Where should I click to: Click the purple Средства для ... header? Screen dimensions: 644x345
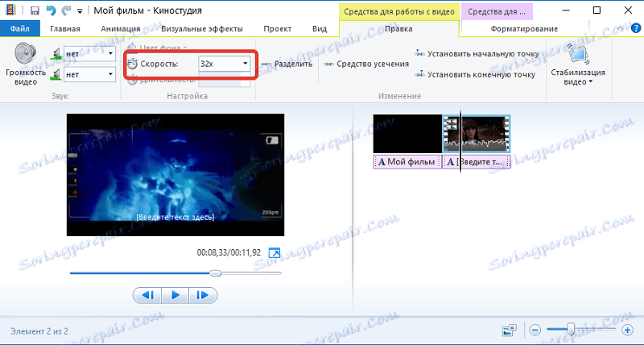coord(497,11)
